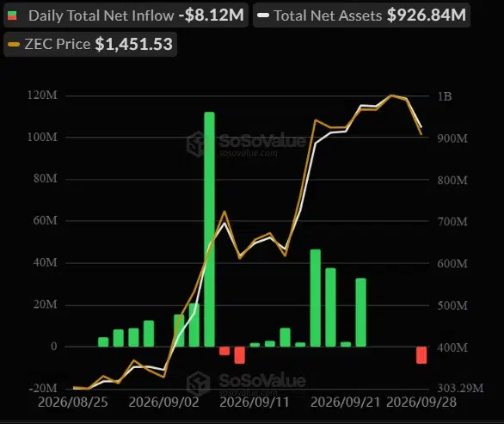Click the '800M' right axis label
The height and width of the screenshot is (424, 504).
[452, 181]
